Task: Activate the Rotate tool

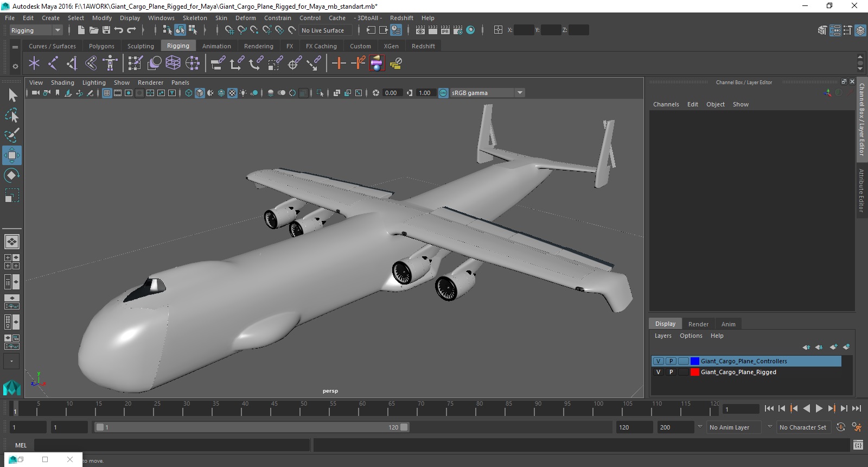Action: pyautogui.click(x=12, y=175)
